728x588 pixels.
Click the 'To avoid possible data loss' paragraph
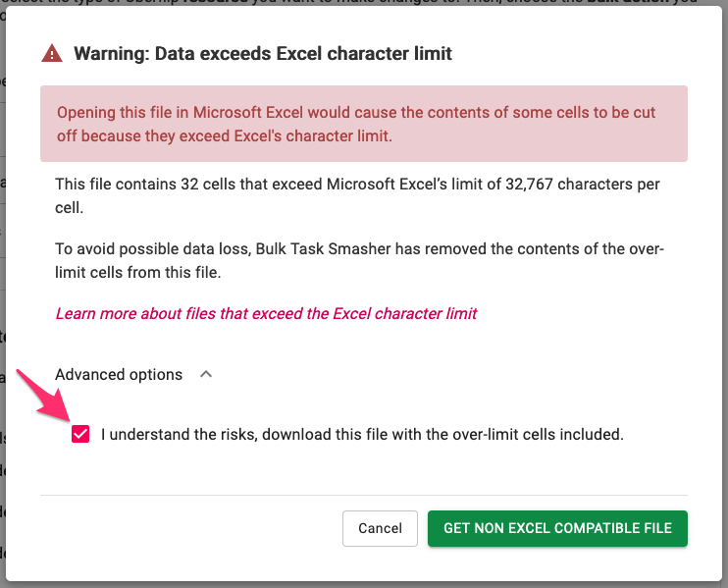tap(360, 260)
